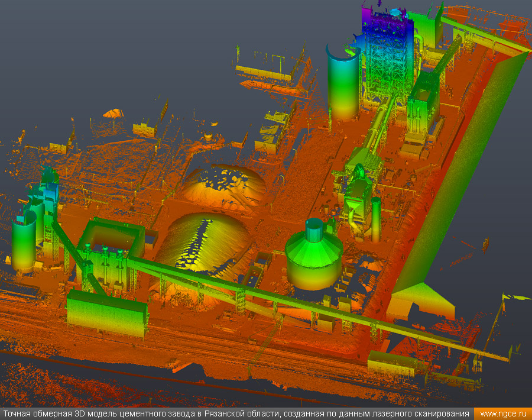Image resolution: width=532 pixels, height=420 pixels.
Task: Click the tall green cylindrical silo beside tower
Action: point(343,83)
